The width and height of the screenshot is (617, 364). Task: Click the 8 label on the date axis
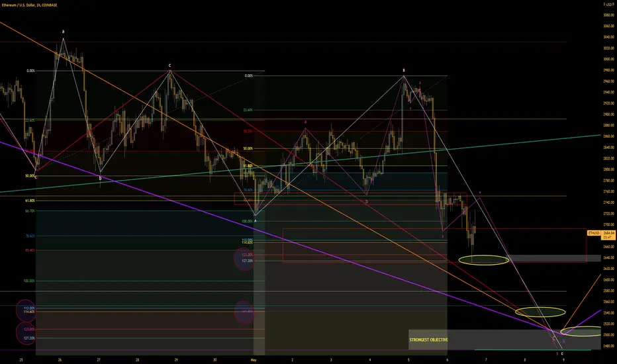[x=524, y=359]
